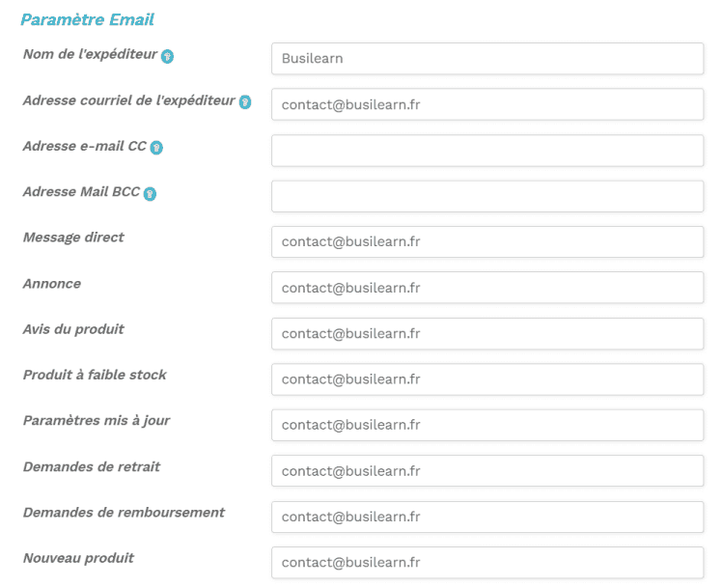Edit the Adresse courriel de l'expéditeur field
The width and height of the screenshot is (722, 588).
(487, 104)
